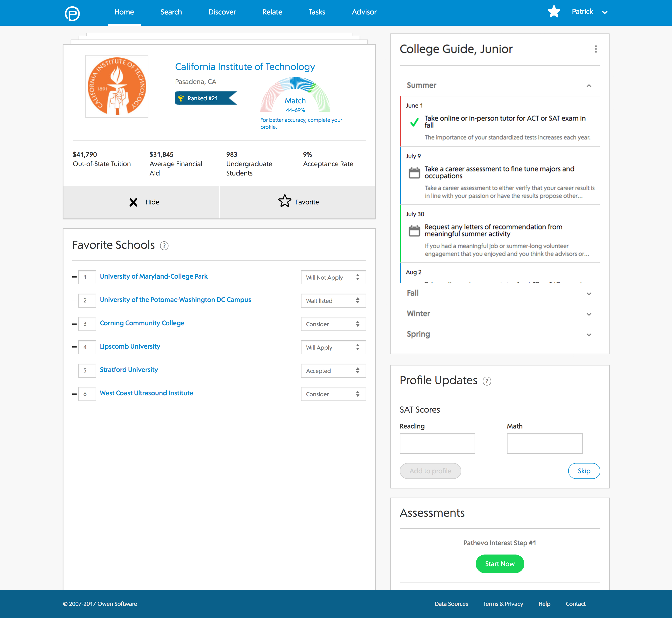Go to the Home tab

(124, 12)
